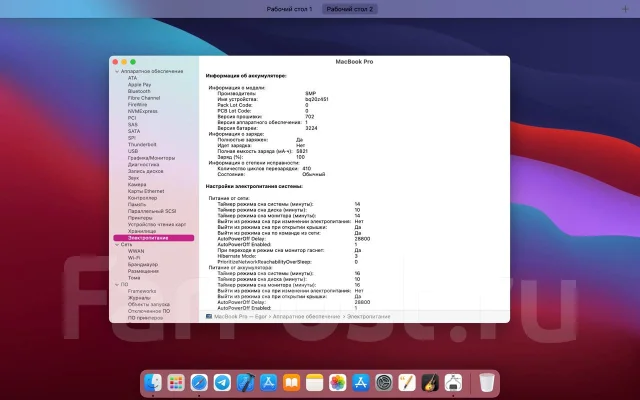Add a new desktop with plus button
Image resolution: width=640 pixels, height=400 pixels.
[x=625, y=9]
